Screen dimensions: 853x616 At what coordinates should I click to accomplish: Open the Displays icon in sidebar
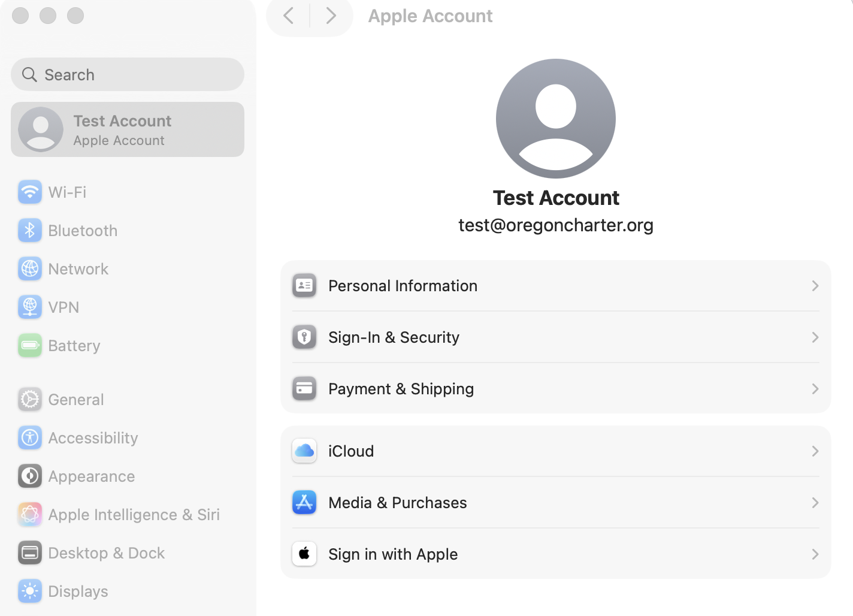30,591
